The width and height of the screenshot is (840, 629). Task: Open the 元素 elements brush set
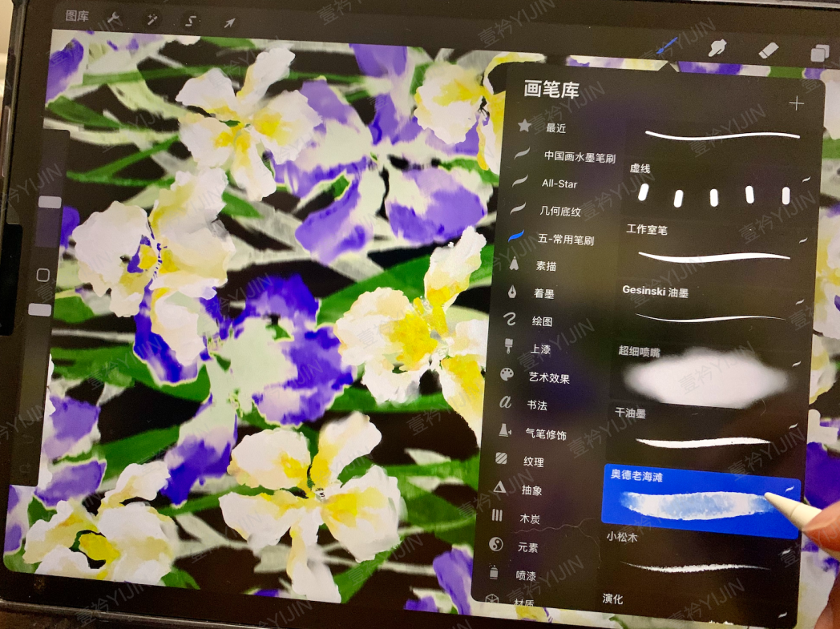[527, 547]
